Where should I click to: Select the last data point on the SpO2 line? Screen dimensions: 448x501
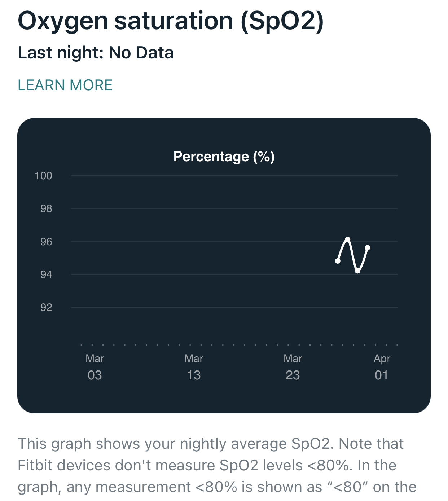point(368,247)
